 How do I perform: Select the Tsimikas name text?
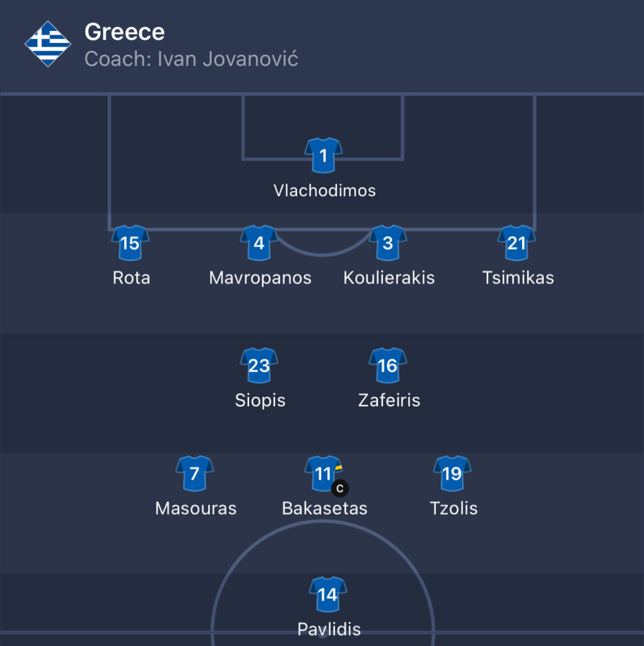(x=518, y=278)
